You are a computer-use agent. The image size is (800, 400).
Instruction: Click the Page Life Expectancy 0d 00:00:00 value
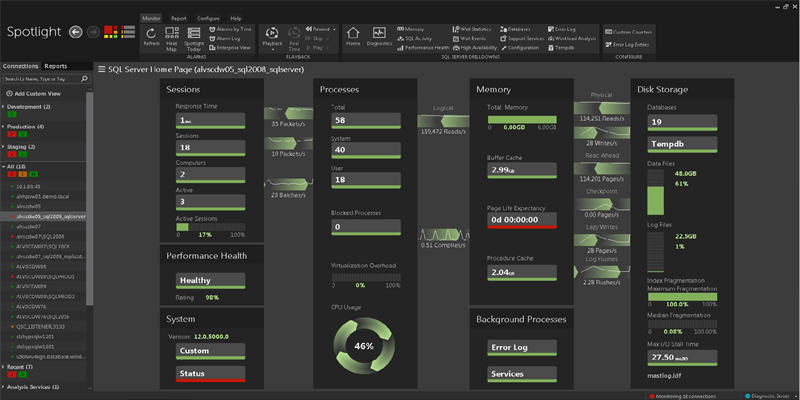click(x=522, y=220)
